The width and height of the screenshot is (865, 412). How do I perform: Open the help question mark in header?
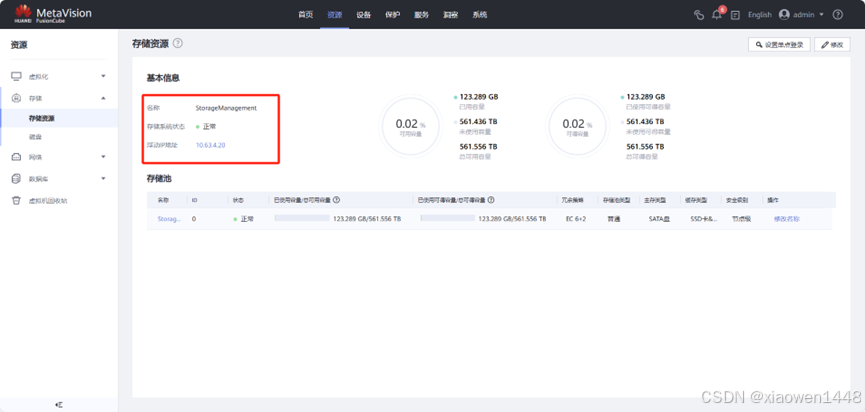click(x=837, y=15)
